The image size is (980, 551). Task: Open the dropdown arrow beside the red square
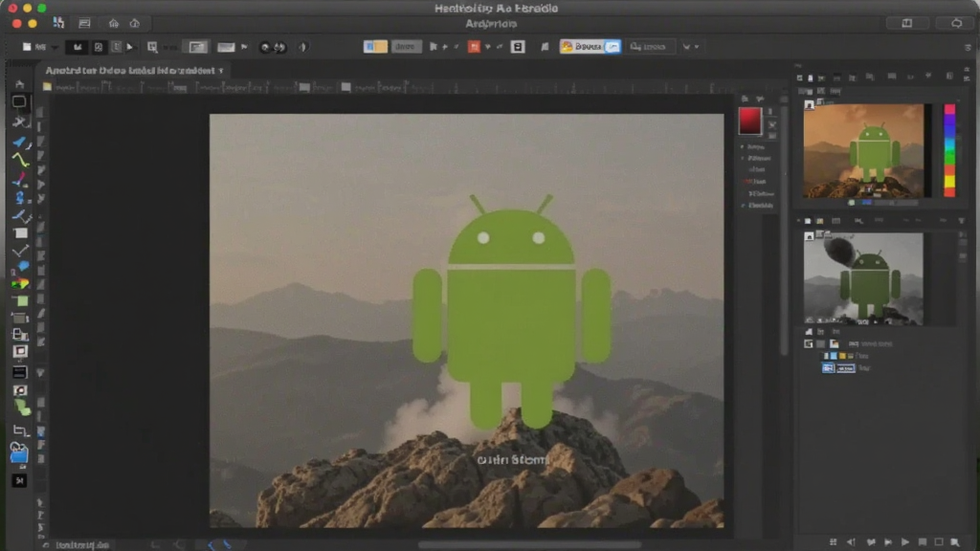pos(487,47)
